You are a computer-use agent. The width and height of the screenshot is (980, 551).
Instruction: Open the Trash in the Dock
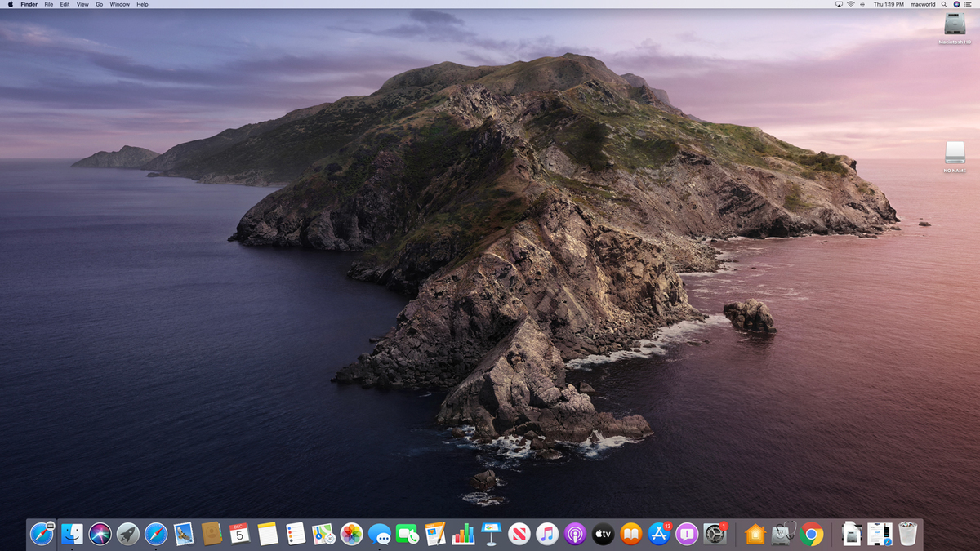[907, 534]
